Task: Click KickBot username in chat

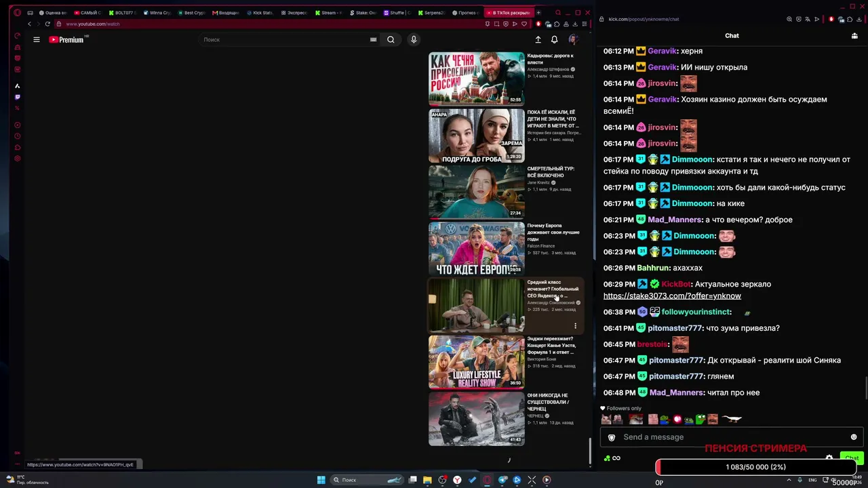Action: 676,285
